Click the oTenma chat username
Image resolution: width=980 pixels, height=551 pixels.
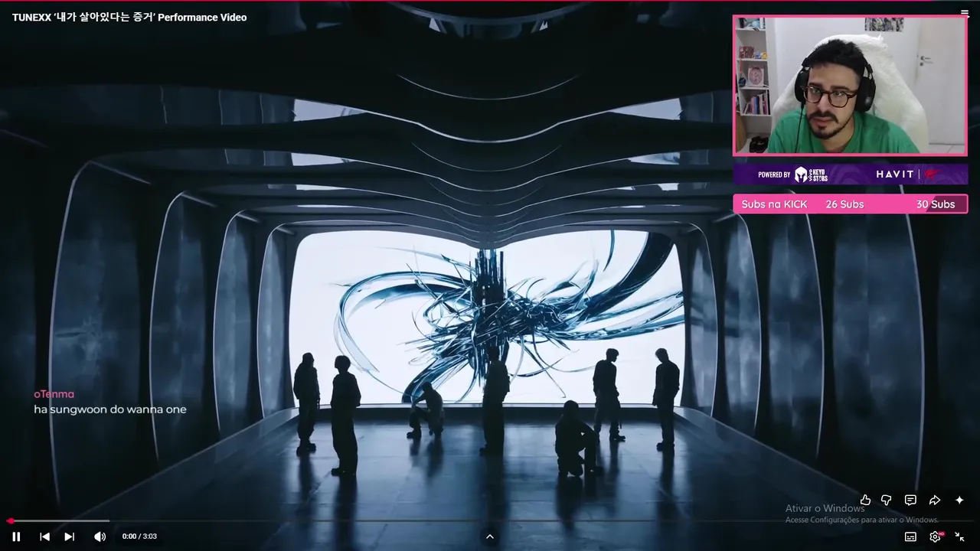coord(54,394)
